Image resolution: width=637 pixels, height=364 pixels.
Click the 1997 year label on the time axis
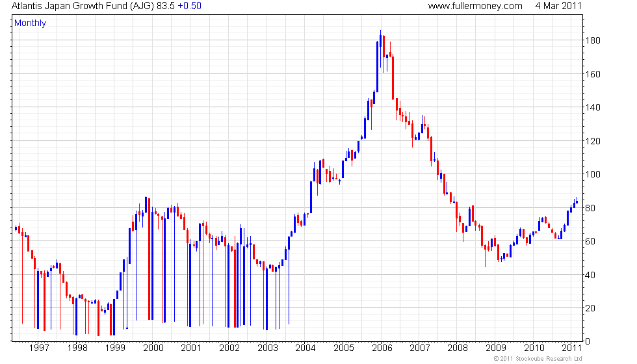coord(39,348)
